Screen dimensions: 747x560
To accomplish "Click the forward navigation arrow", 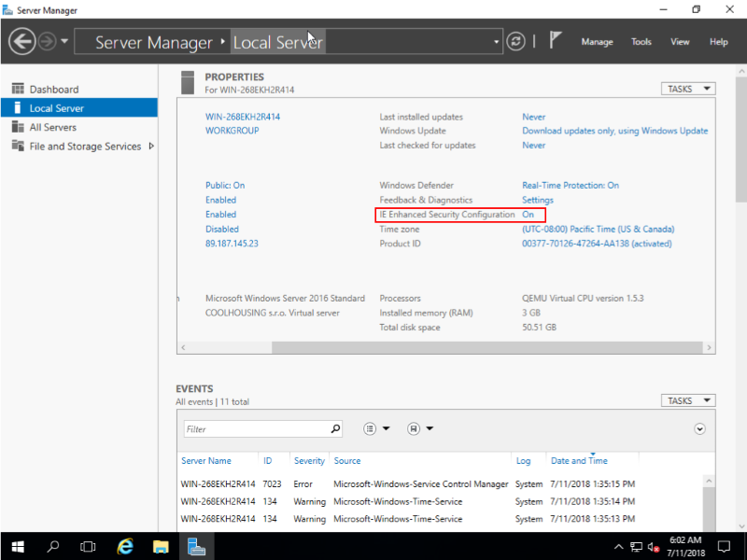I will pyautogui.click(x=48, y=42).
